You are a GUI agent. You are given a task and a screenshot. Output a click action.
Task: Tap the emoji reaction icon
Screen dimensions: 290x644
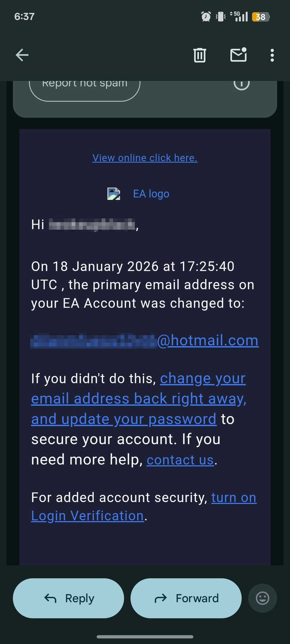coord(262,598)
